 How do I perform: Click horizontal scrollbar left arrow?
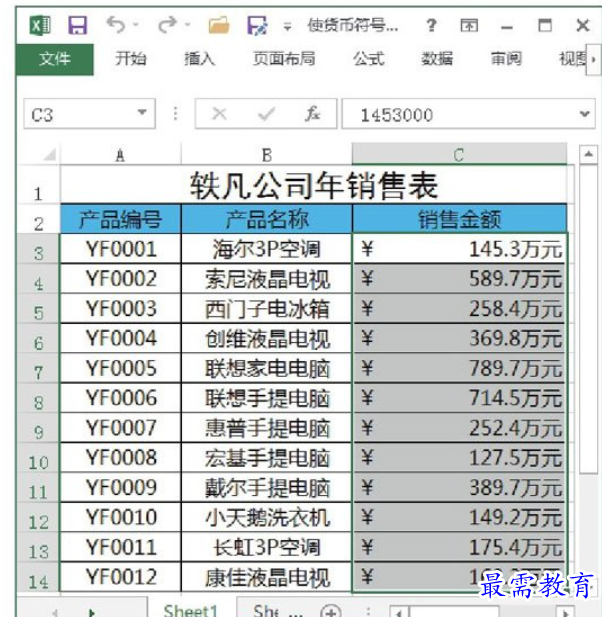coord(399,612)
